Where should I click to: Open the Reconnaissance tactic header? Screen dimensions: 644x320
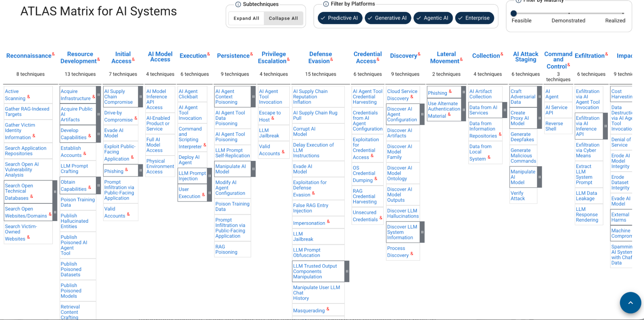pos(29,56)
